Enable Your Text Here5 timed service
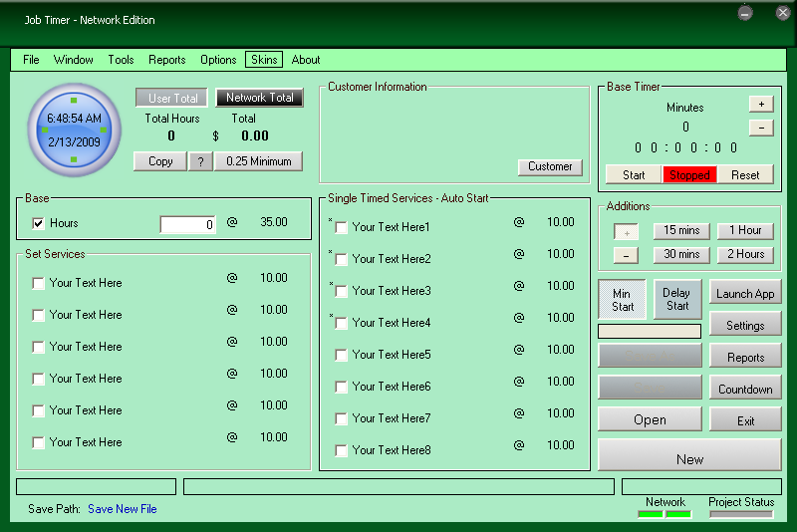This screenshot has width=797, height=532. [x=341, y=356]
